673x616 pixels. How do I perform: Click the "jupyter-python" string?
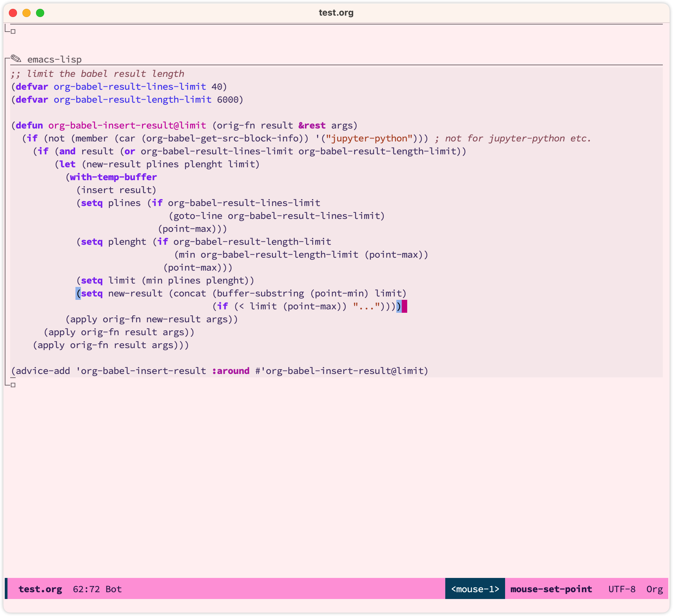click(369, 138)
